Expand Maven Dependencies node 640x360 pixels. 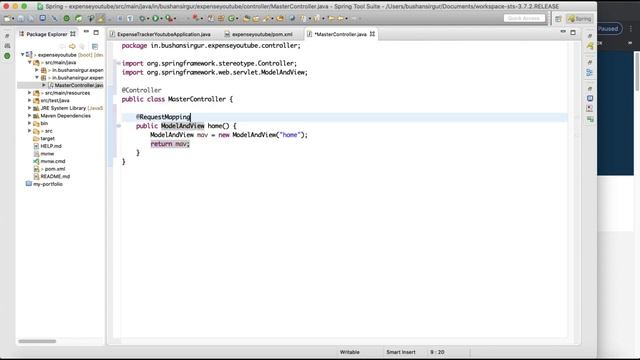(29, 116)
